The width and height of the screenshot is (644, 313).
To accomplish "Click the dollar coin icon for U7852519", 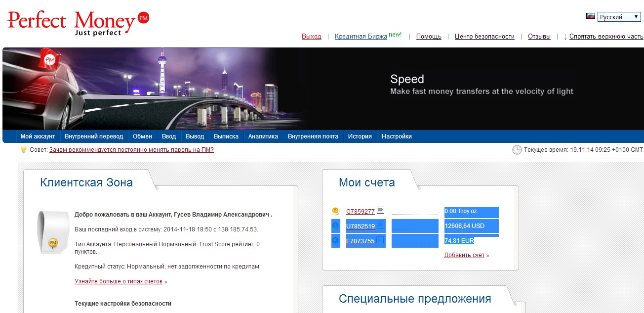I will pyautogui.click(x=335, y=226).
